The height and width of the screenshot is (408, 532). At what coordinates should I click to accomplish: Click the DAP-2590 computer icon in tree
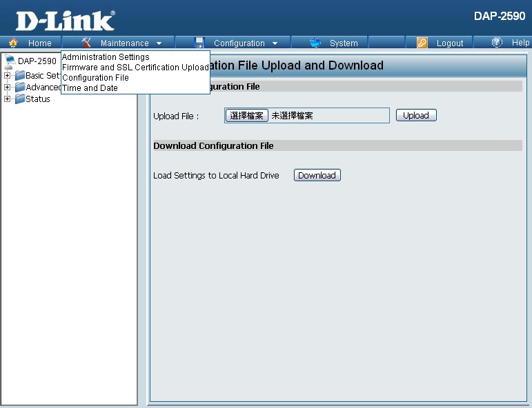pos(10,61)
